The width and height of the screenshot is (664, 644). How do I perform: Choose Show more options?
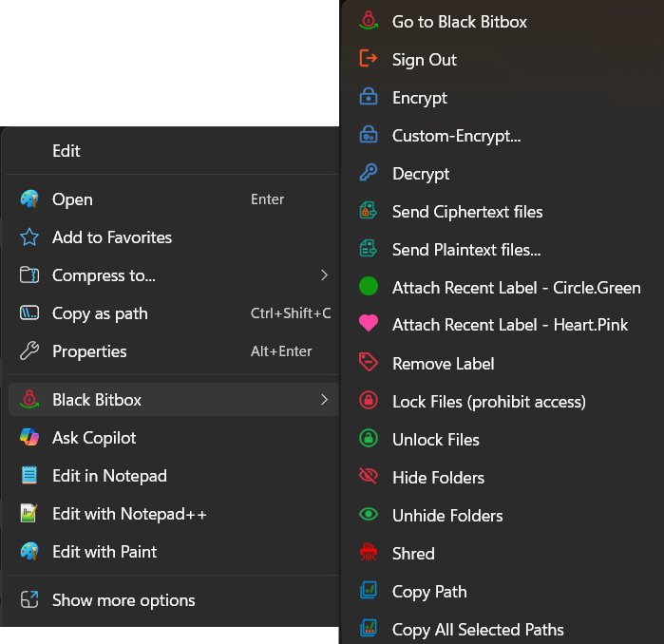(123, 600)
